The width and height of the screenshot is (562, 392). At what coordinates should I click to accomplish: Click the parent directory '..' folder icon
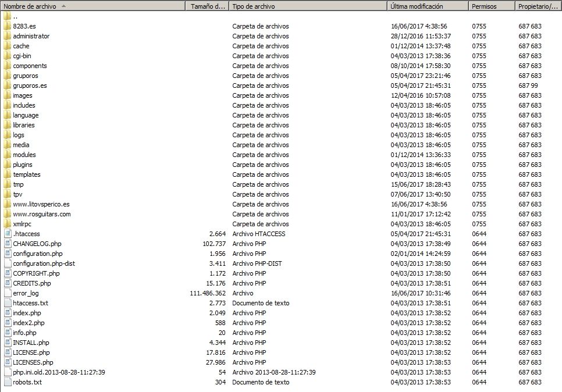coord(7,16)
